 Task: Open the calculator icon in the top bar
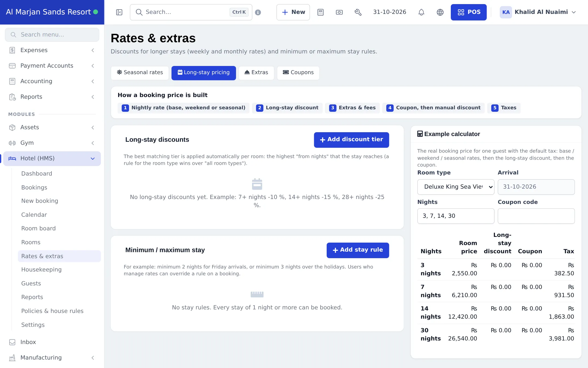(x=320, y=12)
